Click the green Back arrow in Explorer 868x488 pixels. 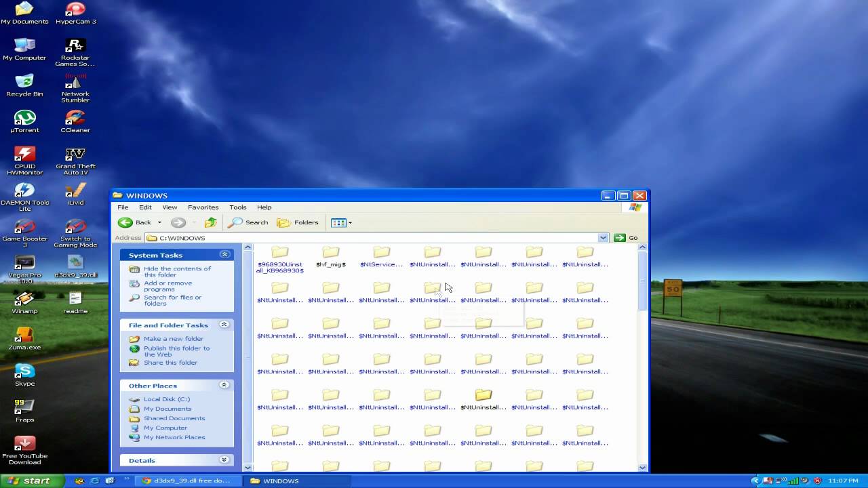click(x=125, y=222)
